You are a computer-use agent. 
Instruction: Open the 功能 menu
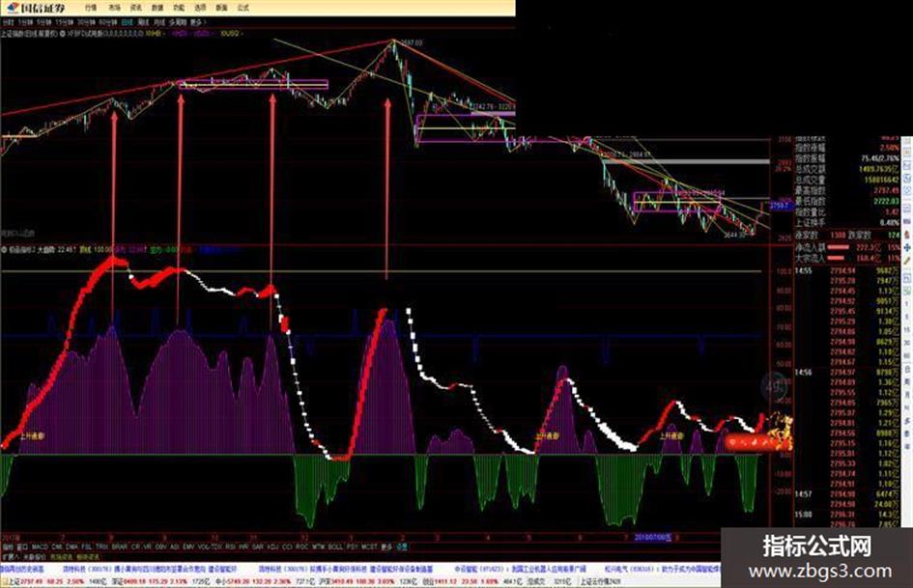(179, 8)
